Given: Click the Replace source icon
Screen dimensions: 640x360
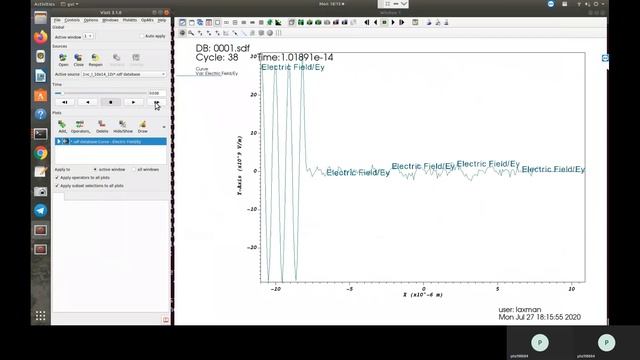Looking at the screenshot, I should [x=117, y=60].
